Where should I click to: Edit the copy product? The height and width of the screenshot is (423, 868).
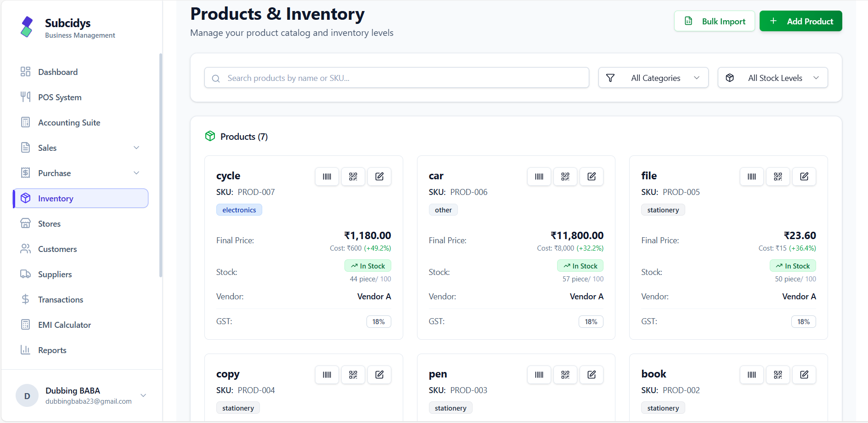[379, 375]
